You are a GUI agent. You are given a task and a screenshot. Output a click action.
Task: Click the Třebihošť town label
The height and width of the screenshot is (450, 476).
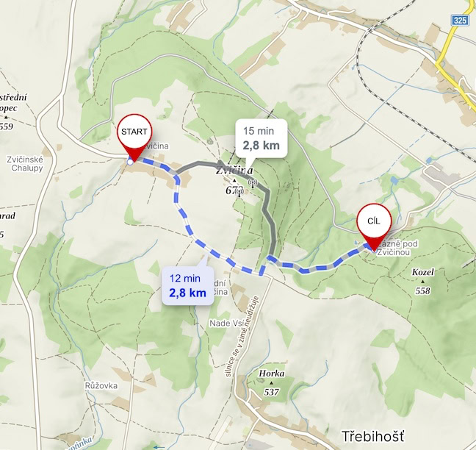tap(373, 436)
